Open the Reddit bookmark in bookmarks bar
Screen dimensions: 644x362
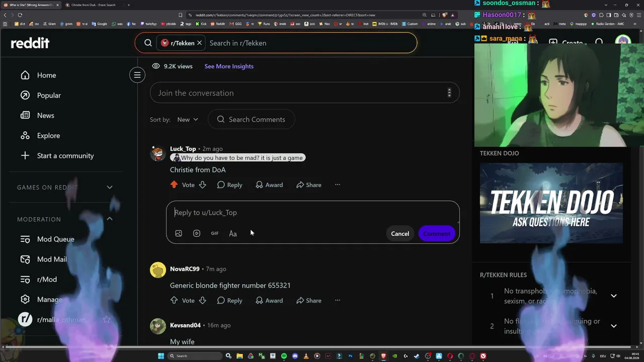[218, 24]
